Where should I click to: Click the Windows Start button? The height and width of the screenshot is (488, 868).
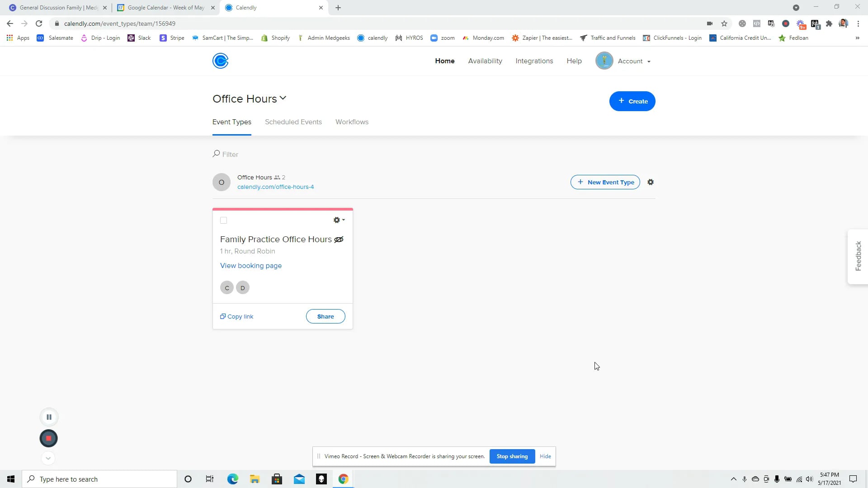(x=11, y=479)
